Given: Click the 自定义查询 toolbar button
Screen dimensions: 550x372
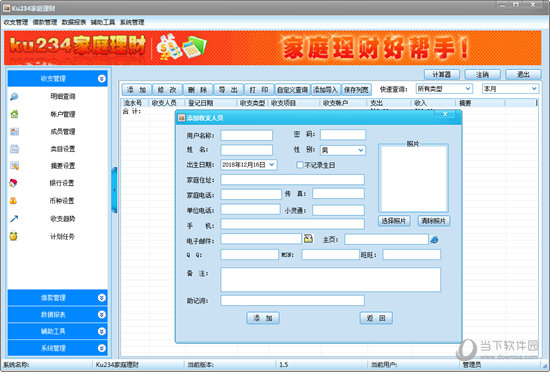Looking at the screenshot, I should point(292,90).
